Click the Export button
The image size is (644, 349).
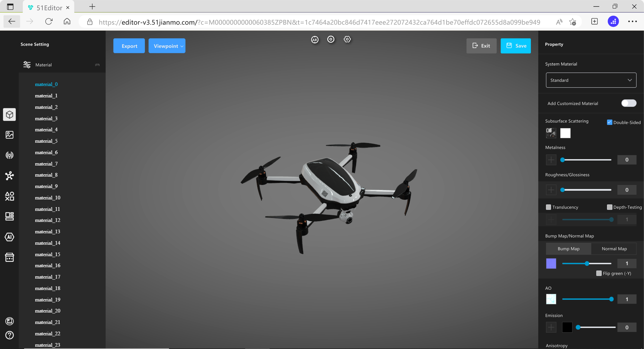pyautogui.click(x=129, y=46)
